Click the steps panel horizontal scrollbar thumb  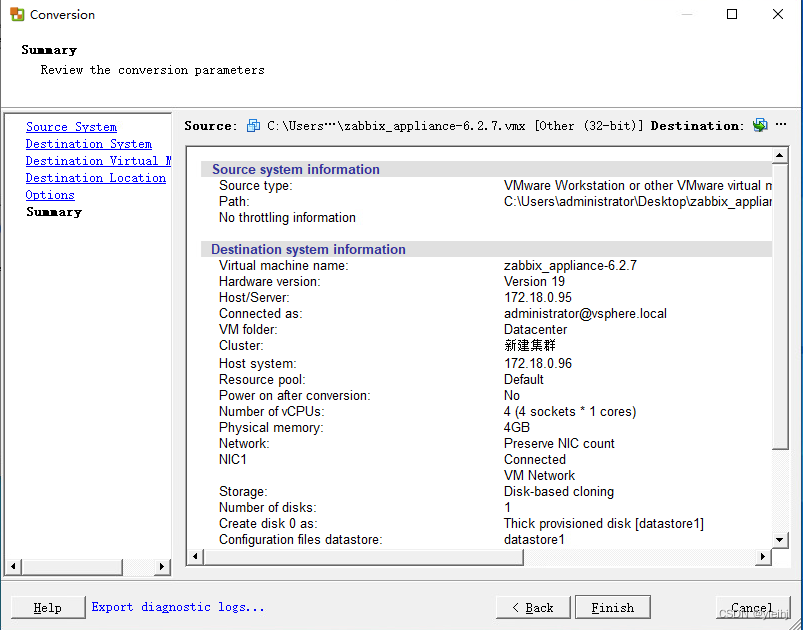click(72, 566)
